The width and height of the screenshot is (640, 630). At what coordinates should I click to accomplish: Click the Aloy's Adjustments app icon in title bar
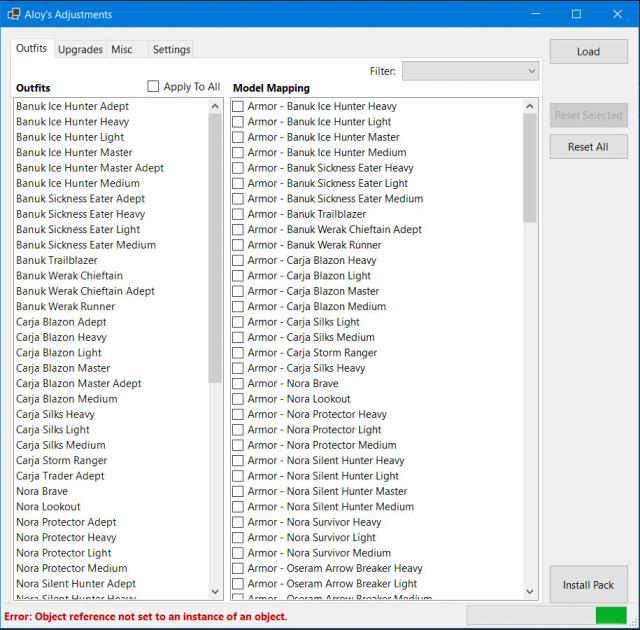click(x=13, y=14)
